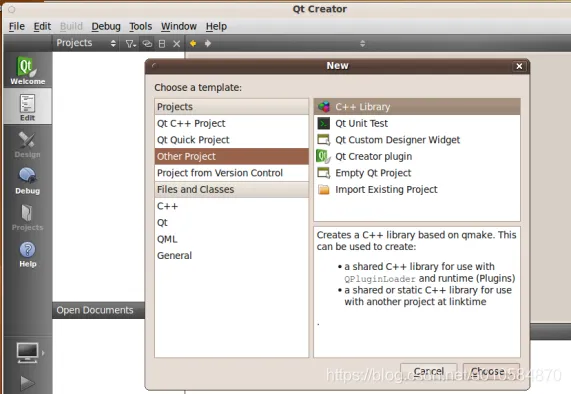571x394 pixels.
Task: Open the Welcome mode
Action: tap(27, 70)
